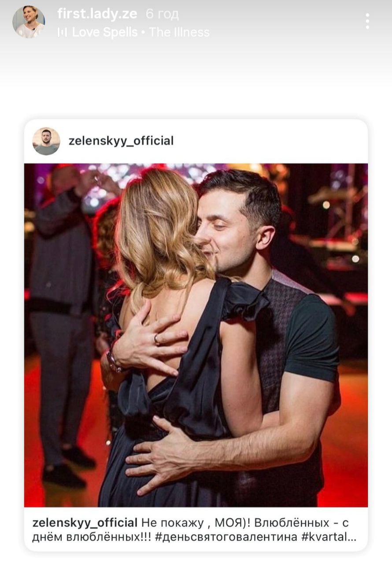
Task: Tap the audio bars music icon
Action: (62, 32)
